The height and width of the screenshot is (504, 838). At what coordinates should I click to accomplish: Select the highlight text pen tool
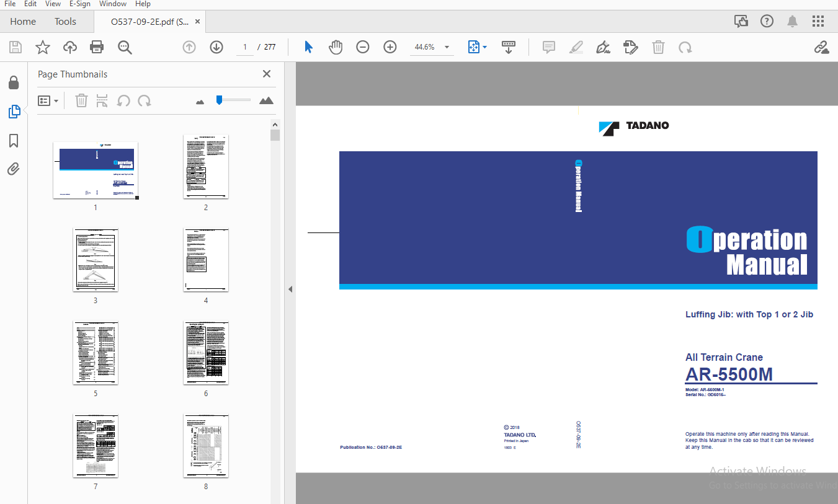click(x=576, y=47)
